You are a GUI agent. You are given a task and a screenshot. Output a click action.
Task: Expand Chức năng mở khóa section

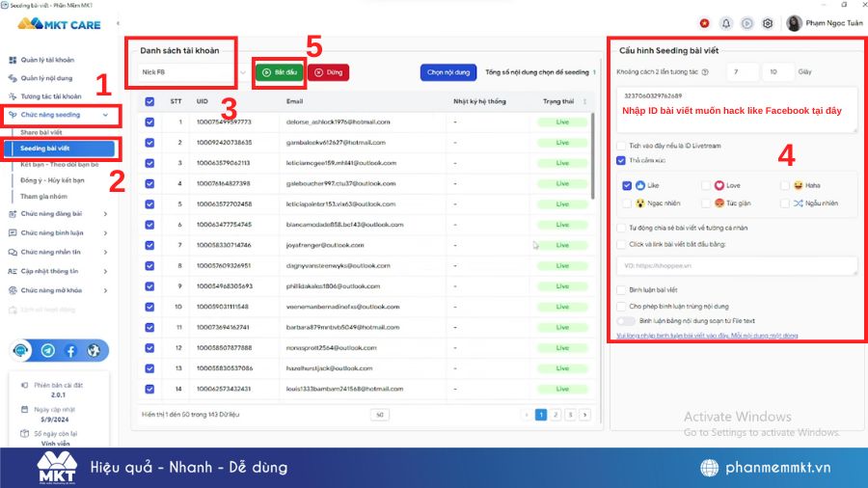pos(105,290)
